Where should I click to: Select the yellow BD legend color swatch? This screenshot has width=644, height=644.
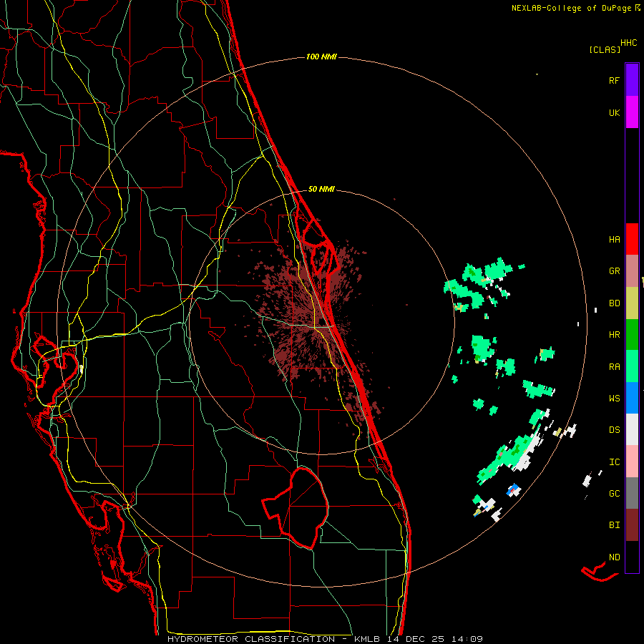pos(632,303)
